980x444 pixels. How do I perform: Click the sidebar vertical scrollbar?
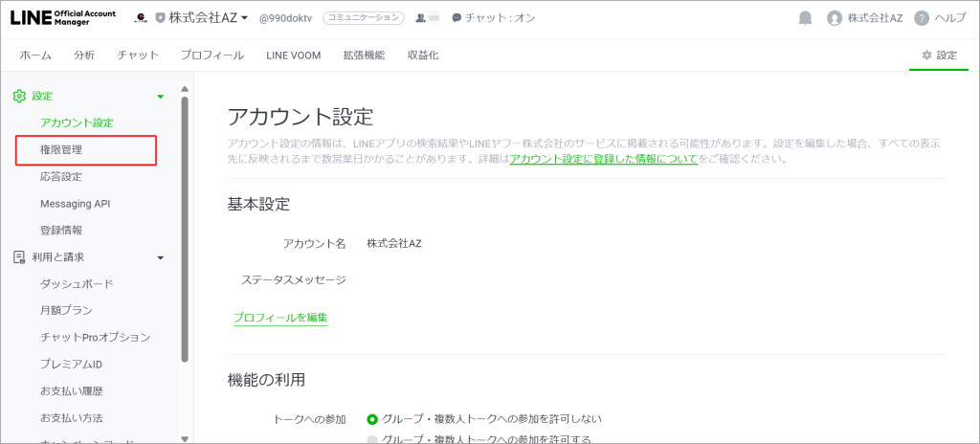click(185, 230)
